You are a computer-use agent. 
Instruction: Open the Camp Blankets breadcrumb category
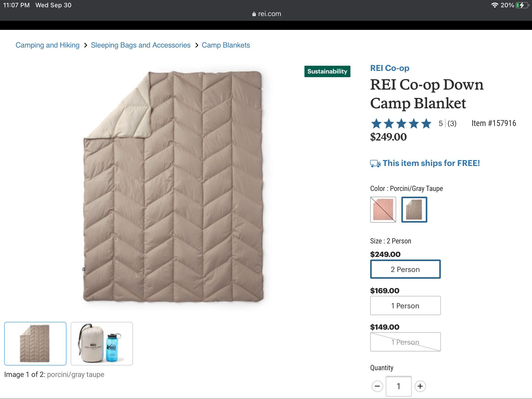coord(225,45)
